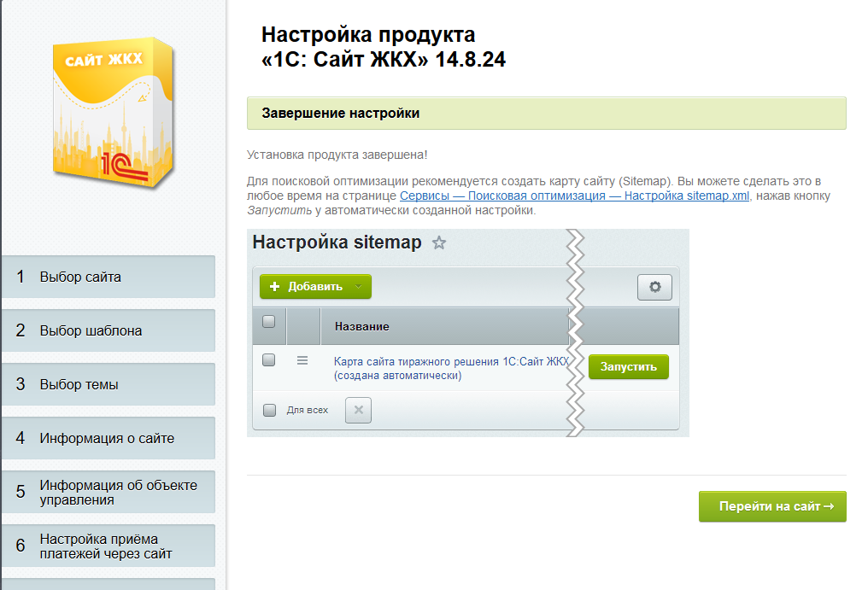Go to step 2 Выбор шаблона
This screenshot has height=590, width=868.
pyautogui.click(x=108, y=330)
